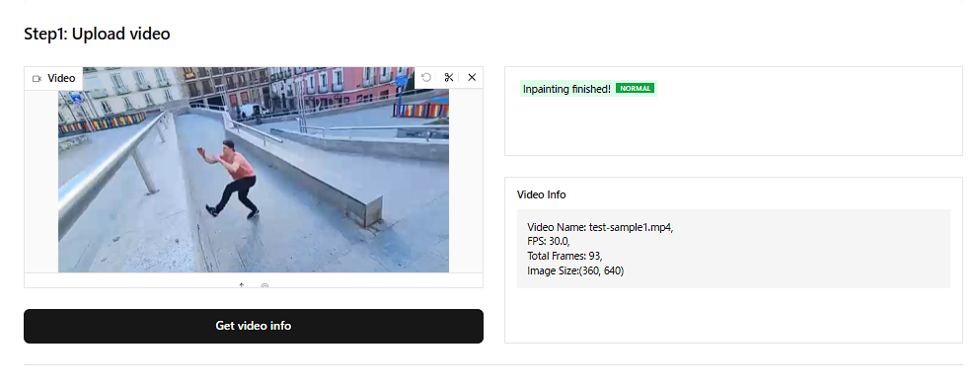
Task: Click the Step1: Upload video heading
Action: pos(97,34)
